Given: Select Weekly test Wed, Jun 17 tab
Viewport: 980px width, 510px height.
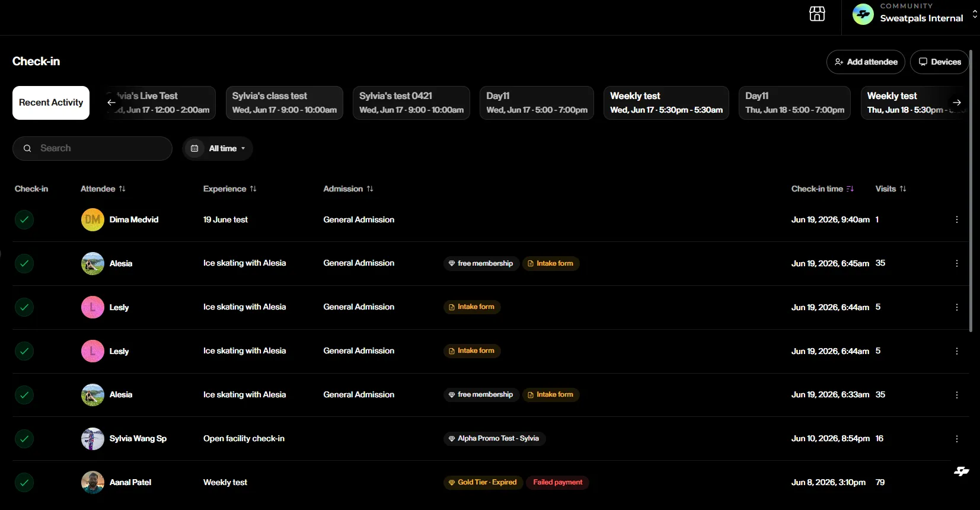Looking at the screenshot, I should [666, 103].
